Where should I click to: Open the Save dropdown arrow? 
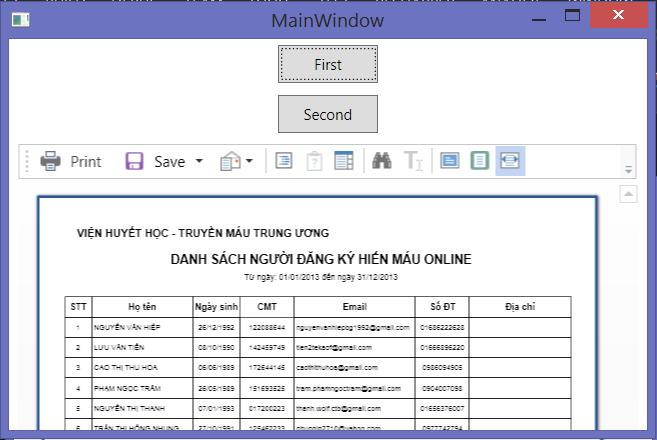(x=199, y=161)
